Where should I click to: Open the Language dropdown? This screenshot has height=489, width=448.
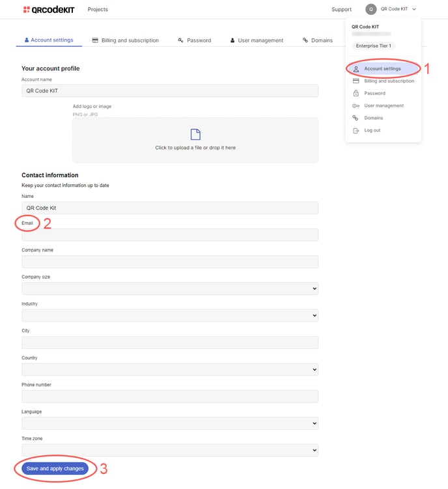coord(170,423)
